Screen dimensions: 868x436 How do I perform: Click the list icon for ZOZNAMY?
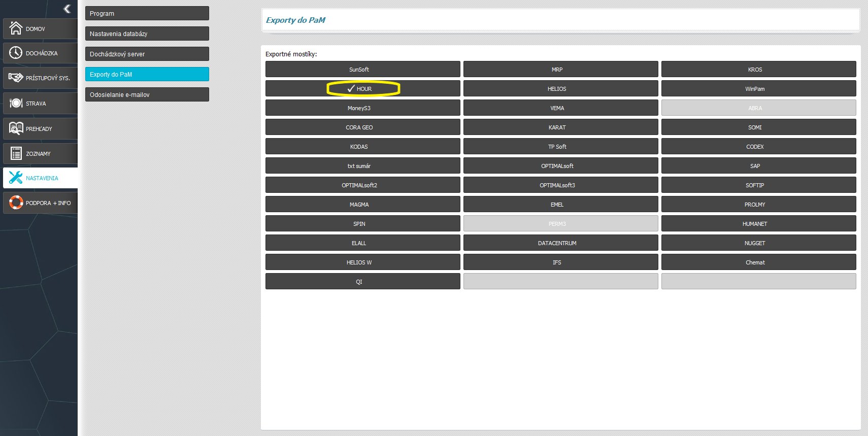pos(16,153)
